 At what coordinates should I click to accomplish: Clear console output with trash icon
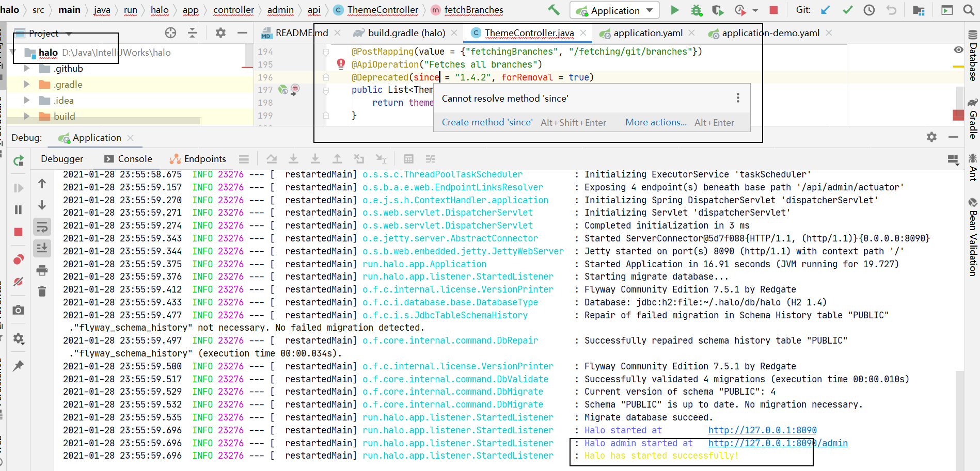[x=42, y=291]
